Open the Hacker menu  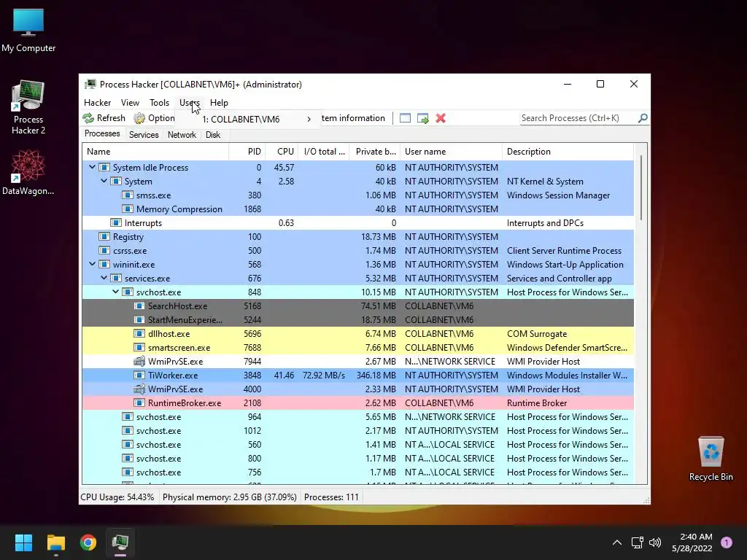(x=97, y=102)
